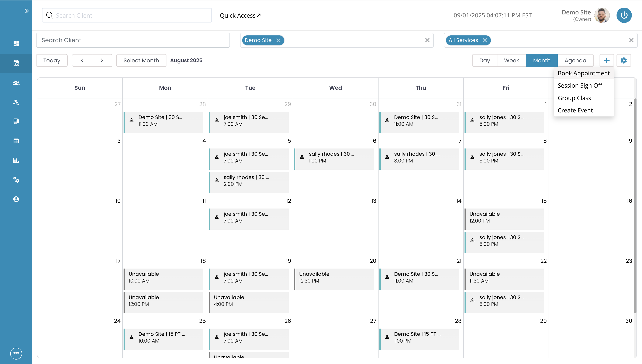Click the calendar vertical scrollbar
The image size is (642, 364).
635,205
